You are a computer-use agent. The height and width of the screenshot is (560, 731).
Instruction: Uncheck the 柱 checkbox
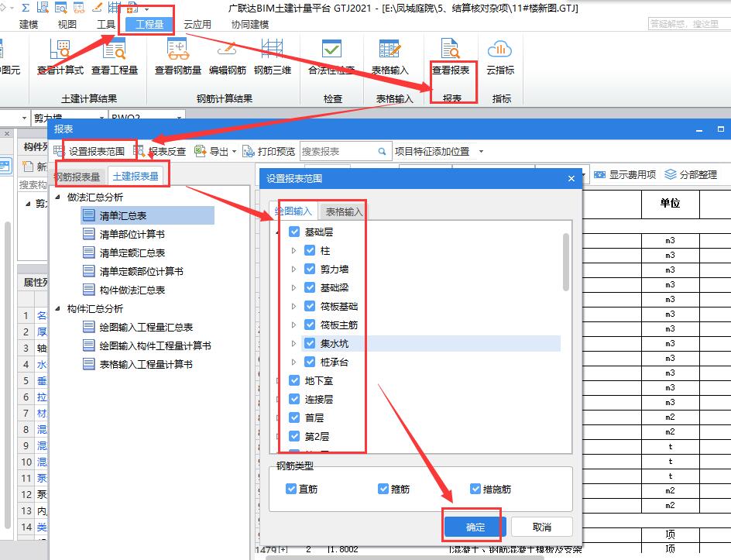click(x=310, y=250)
